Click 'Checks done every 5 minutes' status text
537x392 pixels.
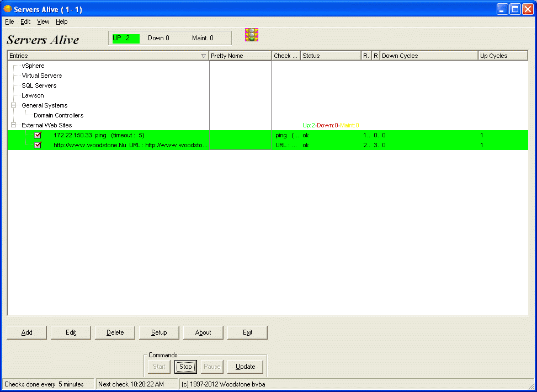tap(44, 384)
